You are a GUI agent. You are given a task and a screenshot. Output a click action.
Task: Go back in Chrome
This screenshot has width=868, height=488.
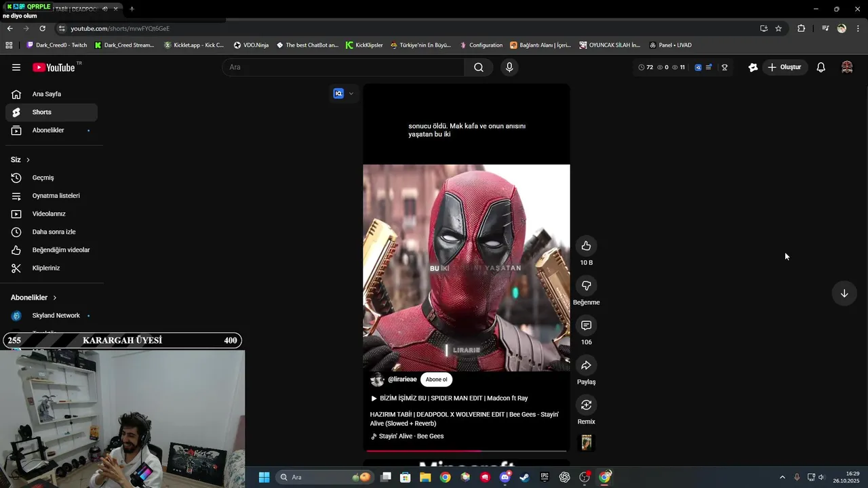9,28
